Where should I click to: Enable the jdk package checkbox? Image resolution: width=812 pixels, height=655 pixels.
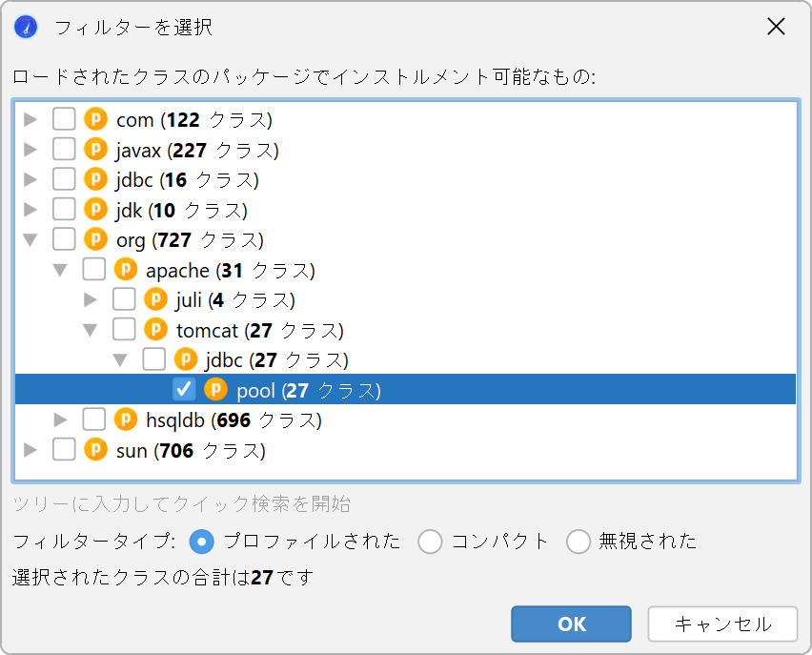tap(64, 210)
